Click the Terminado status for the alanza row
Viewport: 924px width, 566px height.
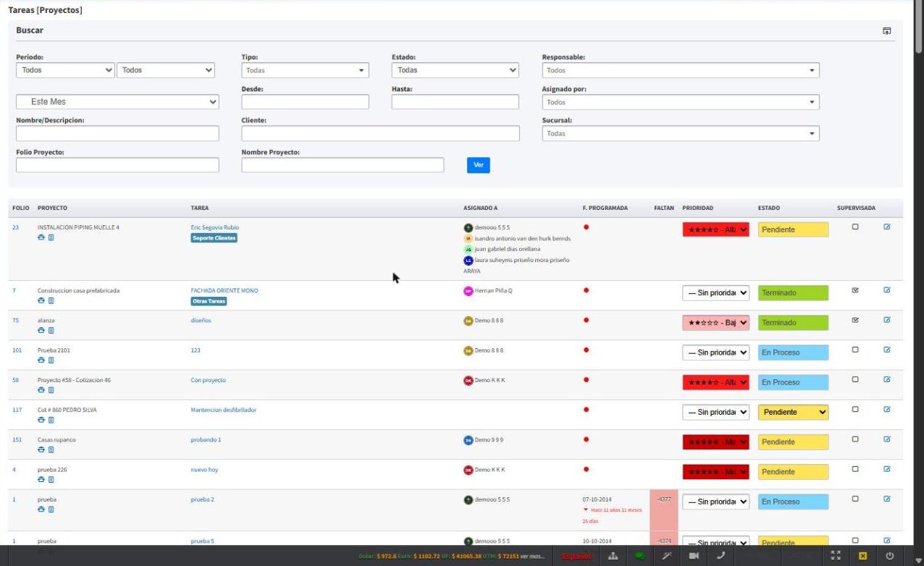(793, 323)
